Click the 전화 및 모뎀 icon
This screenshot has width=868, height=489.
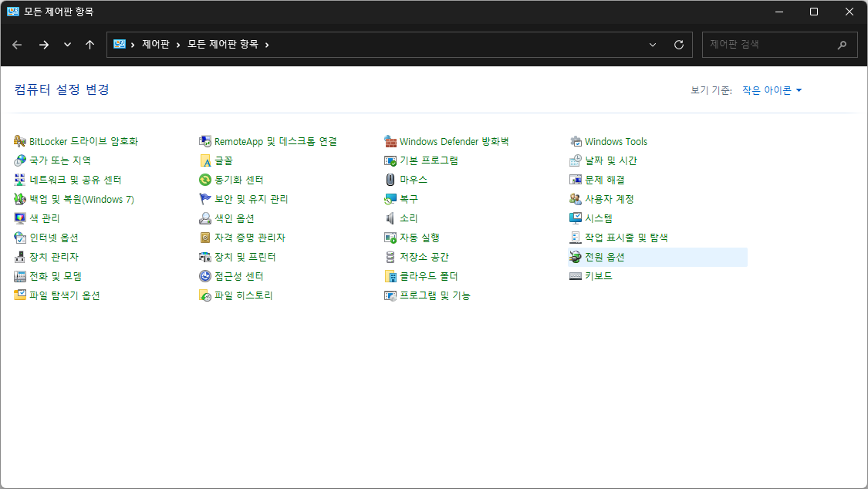point(20,276)
